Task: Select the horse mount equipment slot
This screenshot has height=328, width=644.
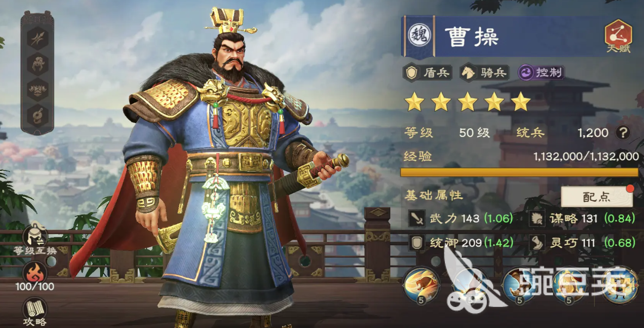Action: coord(37,64)
